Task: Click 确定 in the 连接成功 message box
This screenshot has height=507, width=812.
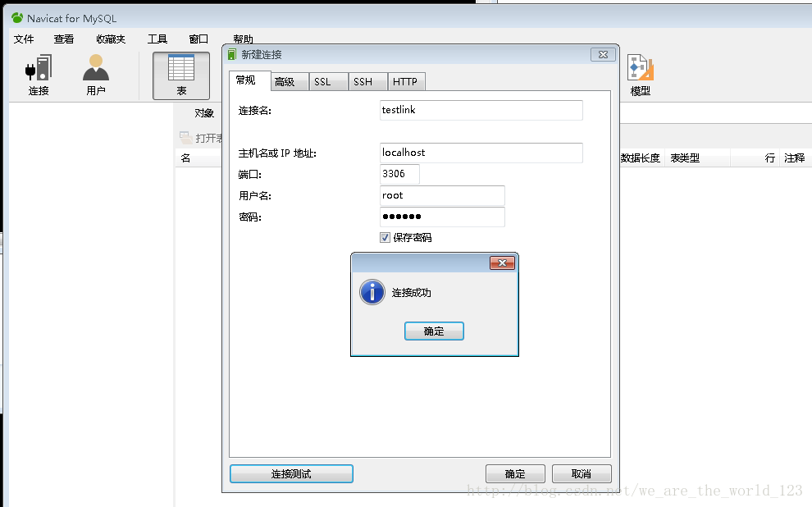Action: tap(434, 331)
